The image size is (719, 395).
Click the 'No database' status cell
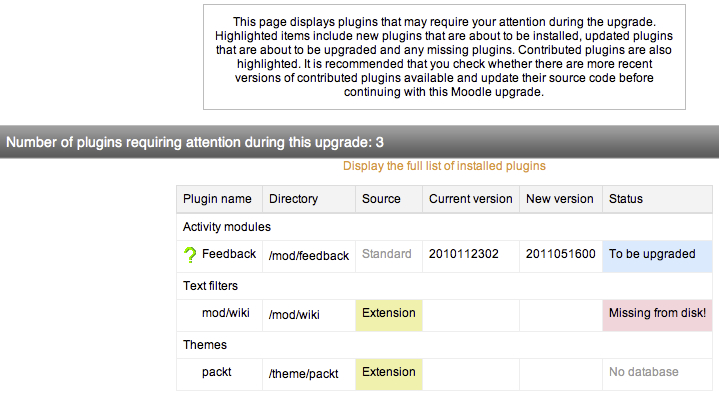(657, 374)
